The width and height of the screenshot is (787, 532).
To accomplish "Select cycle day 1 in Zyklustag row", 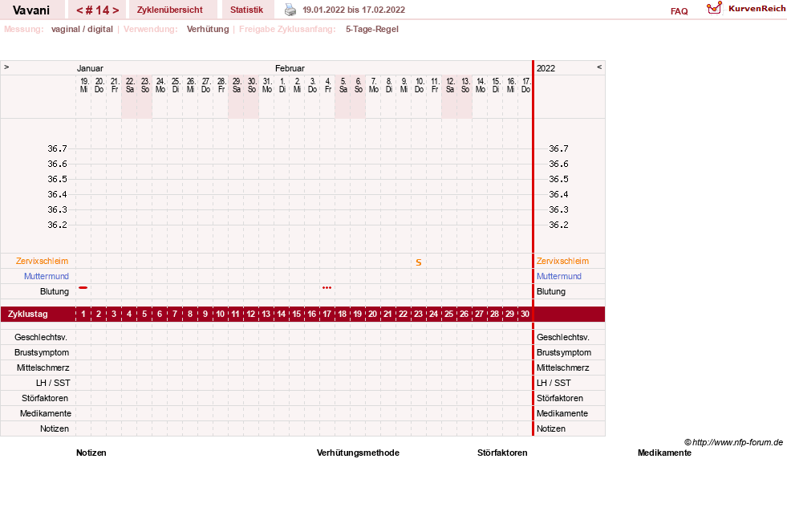I will (83, 315).
